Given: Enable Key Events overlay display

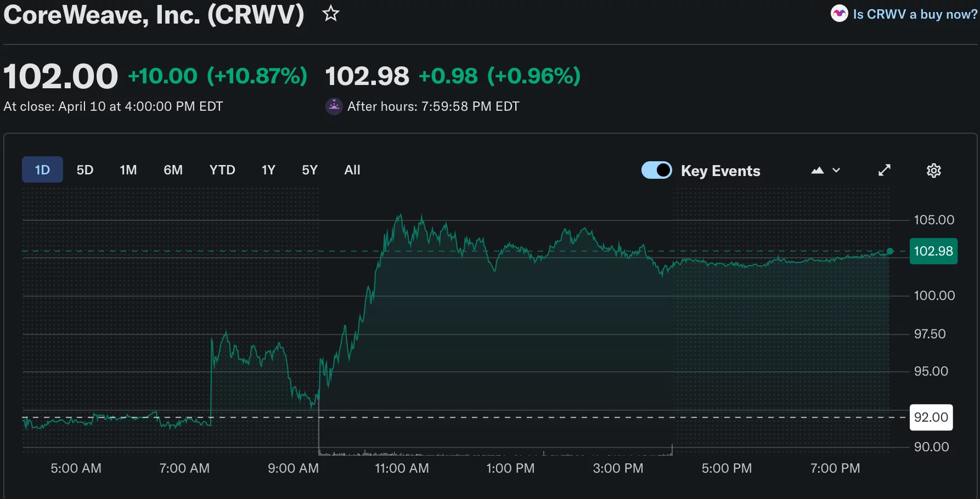Looking at the screenshot, I should 656,170.
